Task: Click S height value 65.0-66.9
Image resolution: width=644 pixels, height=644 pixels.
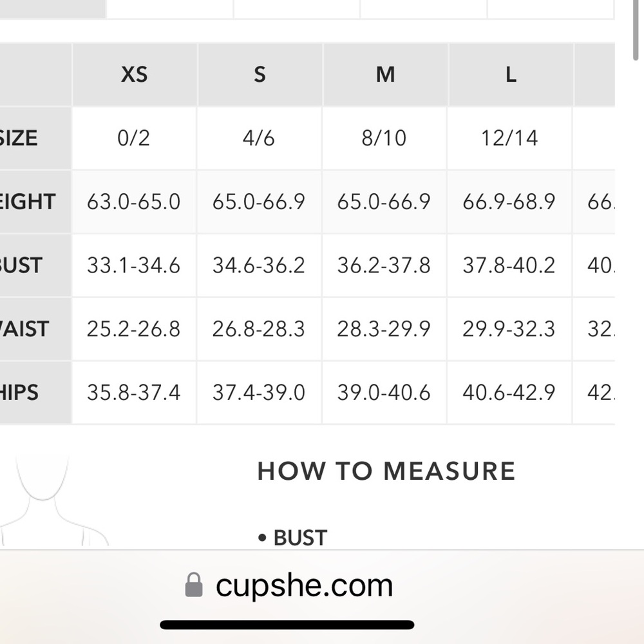Action: 259,202
